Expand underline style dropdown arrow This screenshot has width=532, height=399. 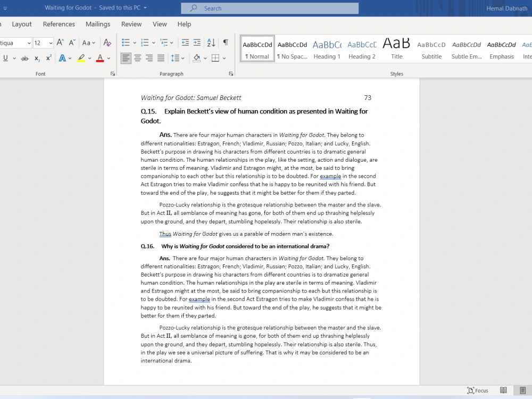point(14,59)
